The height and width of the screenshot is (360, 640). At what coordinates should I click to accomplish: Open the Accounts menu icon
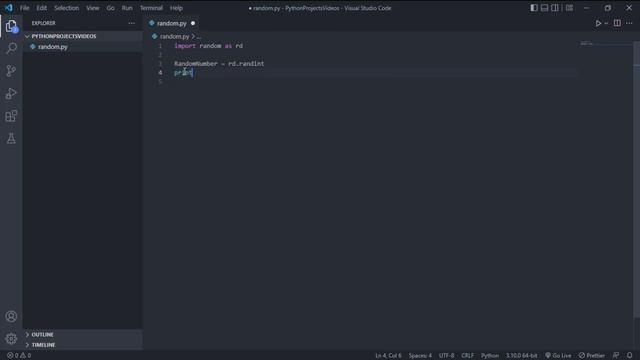point(11,316)
